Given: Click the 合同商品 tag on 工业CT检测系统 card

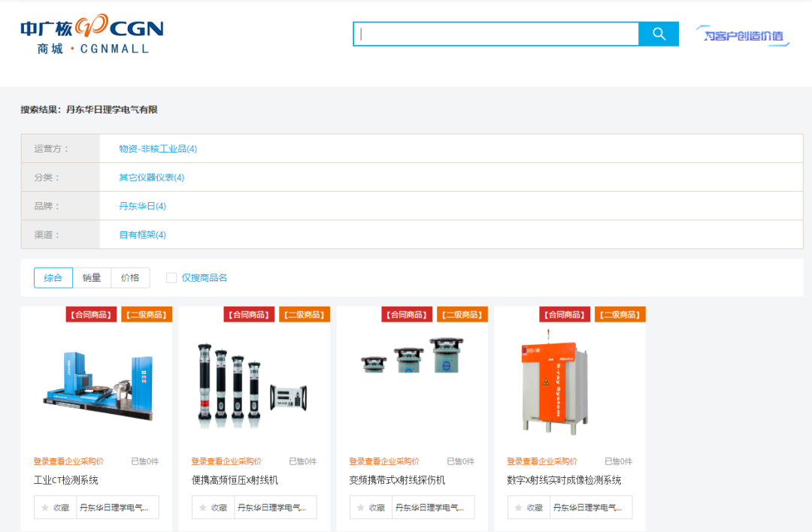Looking at the screenshot, I should point(91,315).
